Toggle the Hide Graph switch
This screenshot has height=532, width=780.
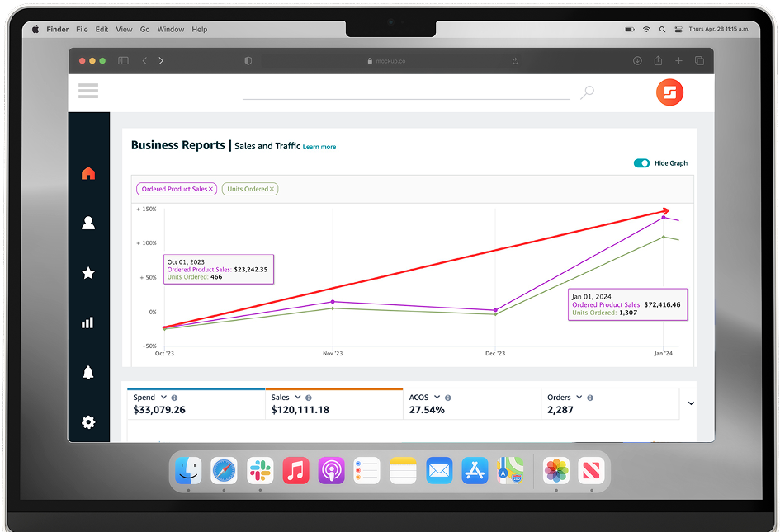641,163
